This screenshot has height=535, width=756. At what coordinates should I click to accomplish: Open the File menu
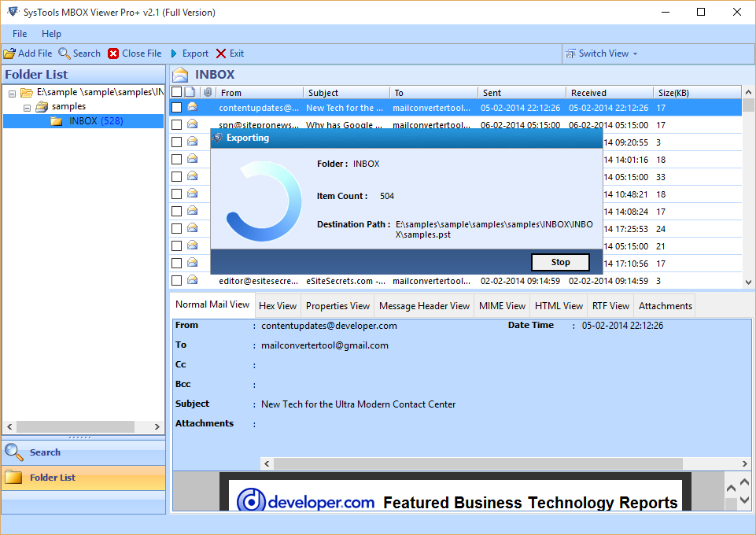click(20, 34)
